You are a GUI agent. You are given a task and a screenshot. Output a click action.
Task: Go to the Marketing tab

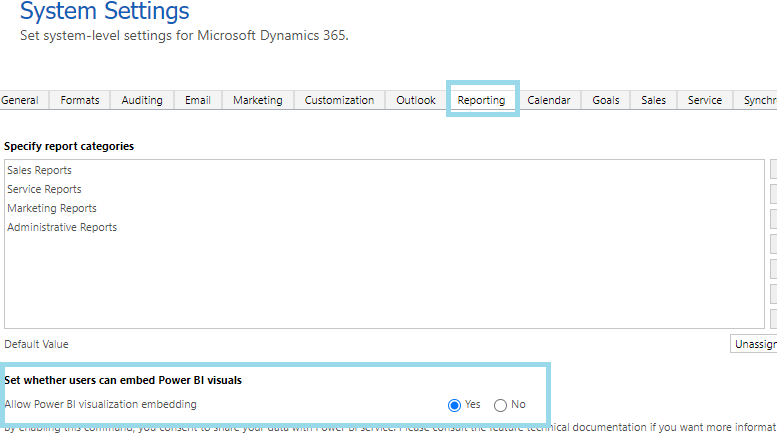coord(258,100)
